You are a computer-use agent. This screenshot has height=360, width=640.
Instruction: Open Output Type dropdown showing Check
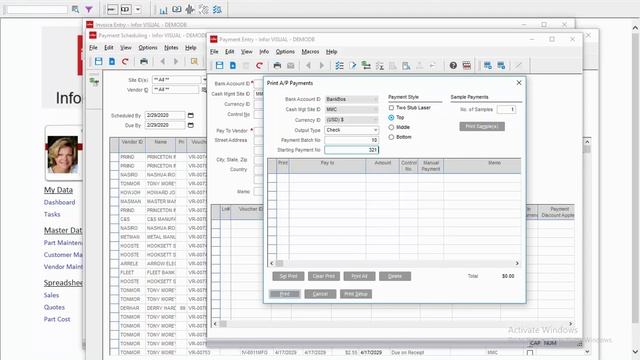tap(375, 130)
